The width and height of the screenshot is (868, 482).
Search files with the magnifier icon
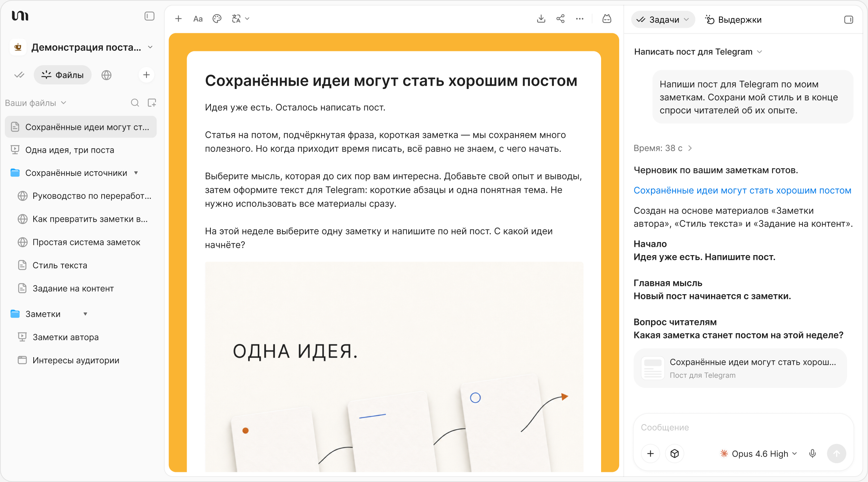point(135,103)
